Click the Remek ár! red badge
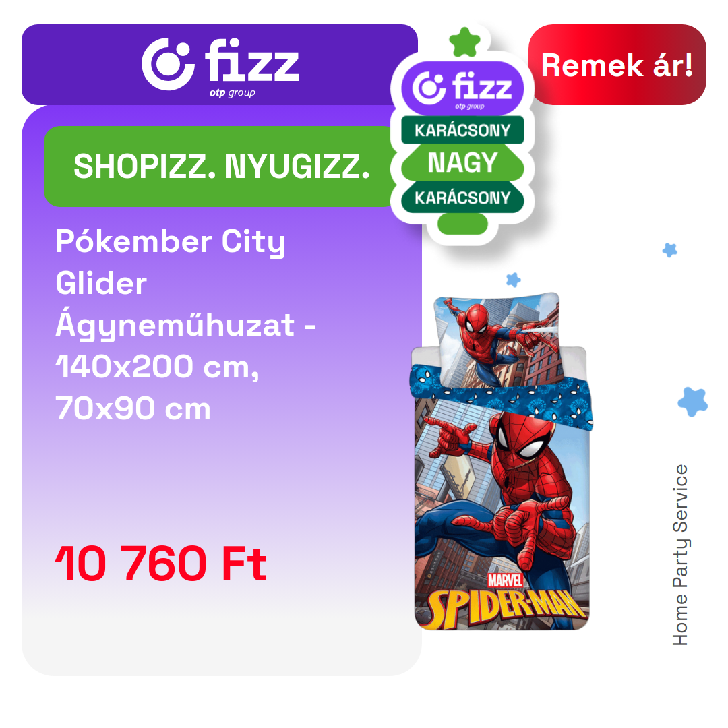 point(617,65)
